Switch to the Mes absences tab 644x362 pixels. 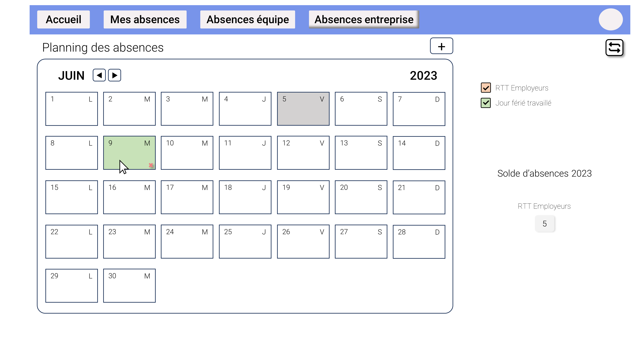(x=145, y=19)
